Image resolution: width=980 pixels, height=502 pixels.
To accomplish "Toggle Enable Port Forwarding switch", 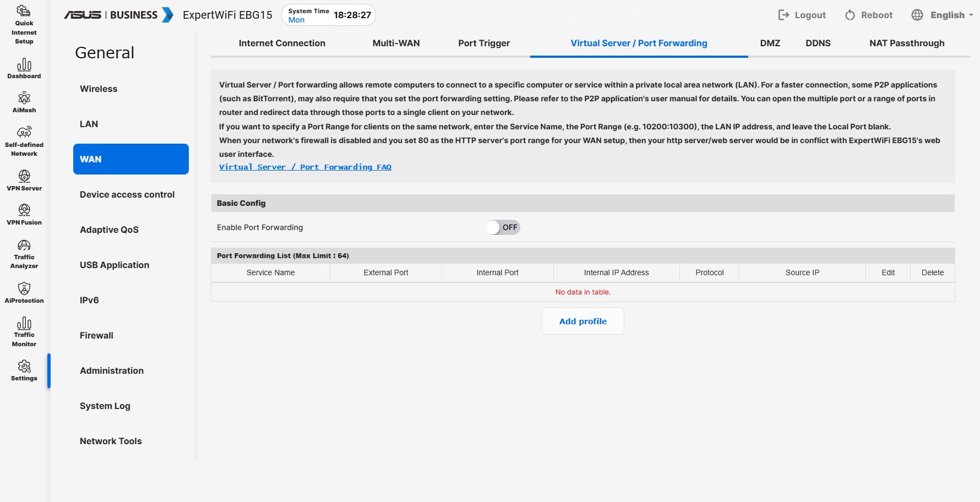I will coord(503,227).
